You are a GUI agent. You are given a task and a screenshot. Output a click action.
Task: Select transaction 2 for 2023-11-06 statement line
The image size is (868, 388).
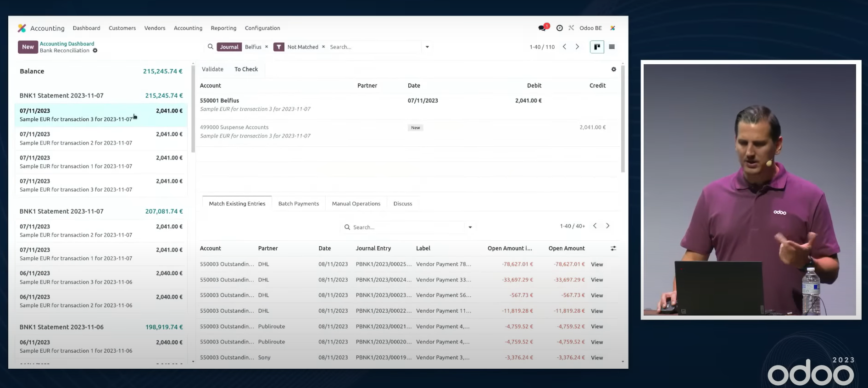click(101, 301)
